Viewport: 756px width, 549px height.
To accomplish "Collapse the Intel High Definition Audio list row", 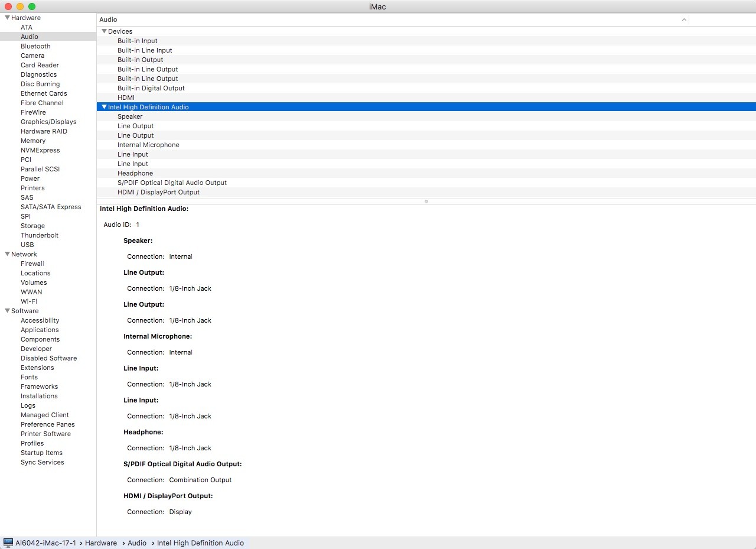I will point(104,107).
